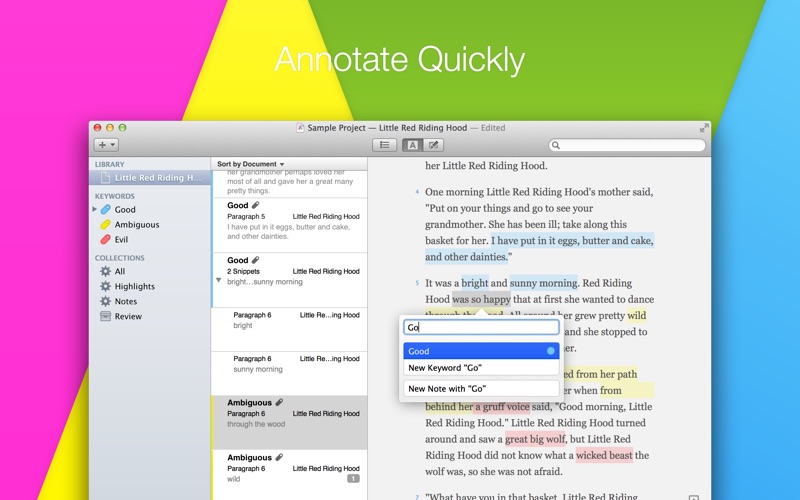The height and width of the screenshot is (500, 800).
Task: Choose the Good suggestion in the popup
Action: pos(481,351)
